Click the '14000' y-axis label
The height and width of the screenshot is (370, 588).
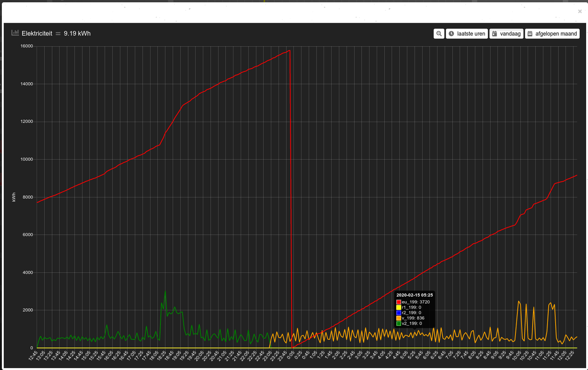point(26,84)
